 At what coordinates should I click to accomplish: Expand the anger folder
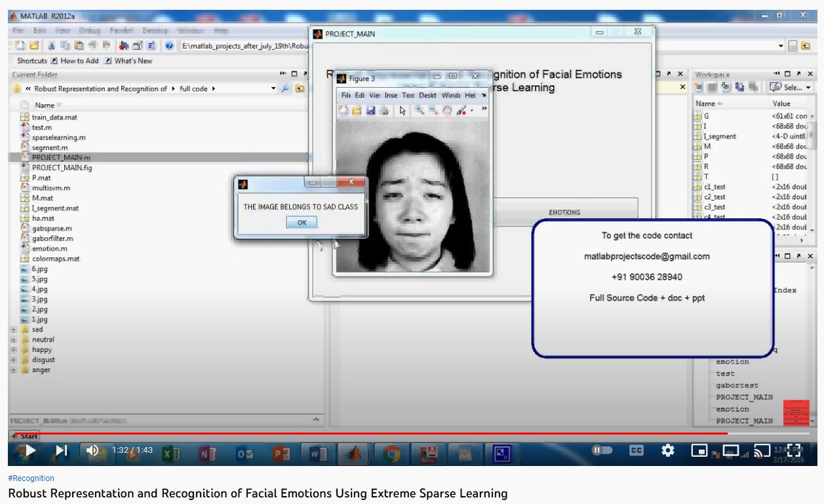click(x=14, y=370)
